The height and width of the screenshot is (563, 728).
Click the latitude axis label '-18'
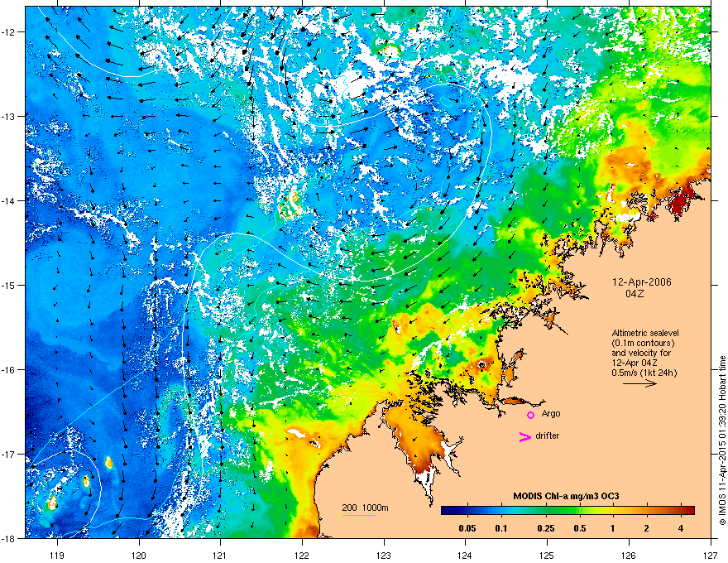[8, 538]
